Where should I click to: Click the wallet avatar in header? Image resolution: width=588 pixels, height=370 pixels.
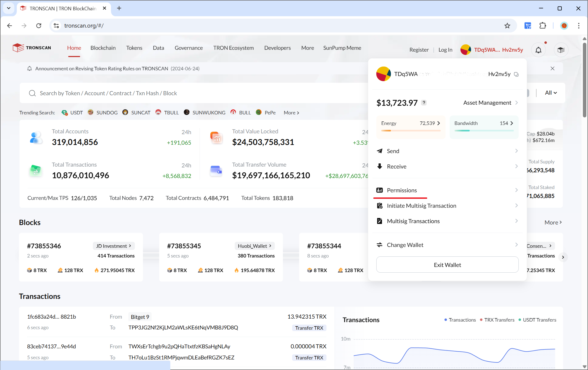(x=466, y=50)
